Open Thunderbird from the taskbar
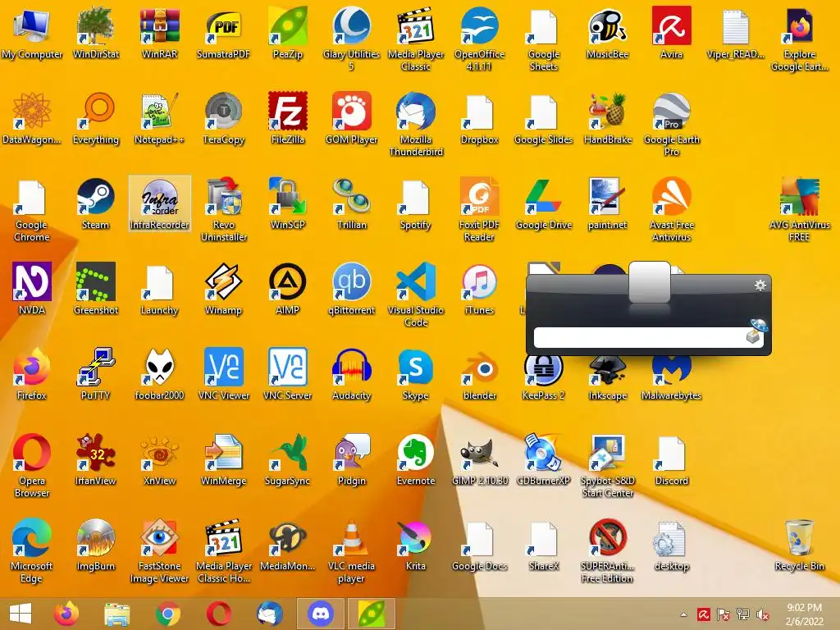This screenshot has width=840, height=630. pyautogui.click(x=269, y=614)
